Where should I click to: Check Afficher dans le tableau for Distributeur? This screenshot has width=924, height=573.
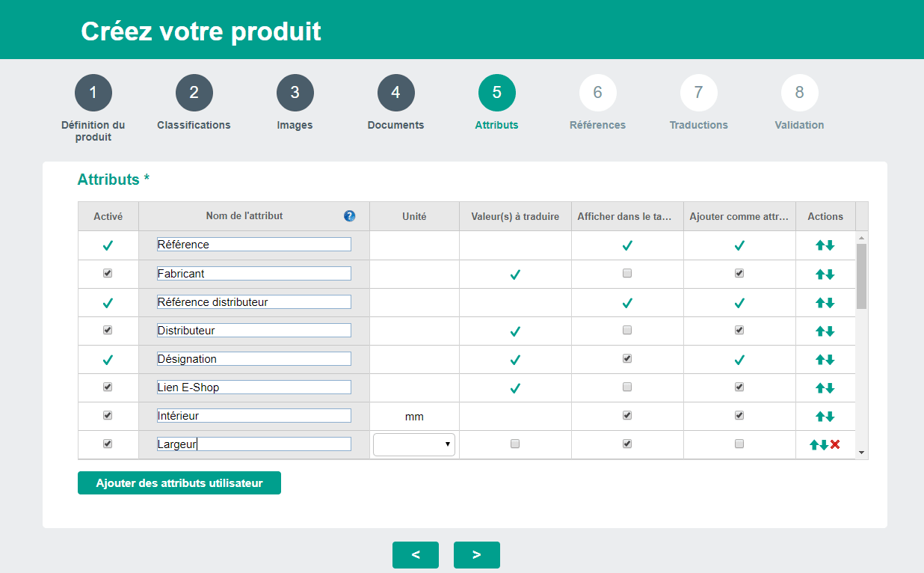pos(627,330)
